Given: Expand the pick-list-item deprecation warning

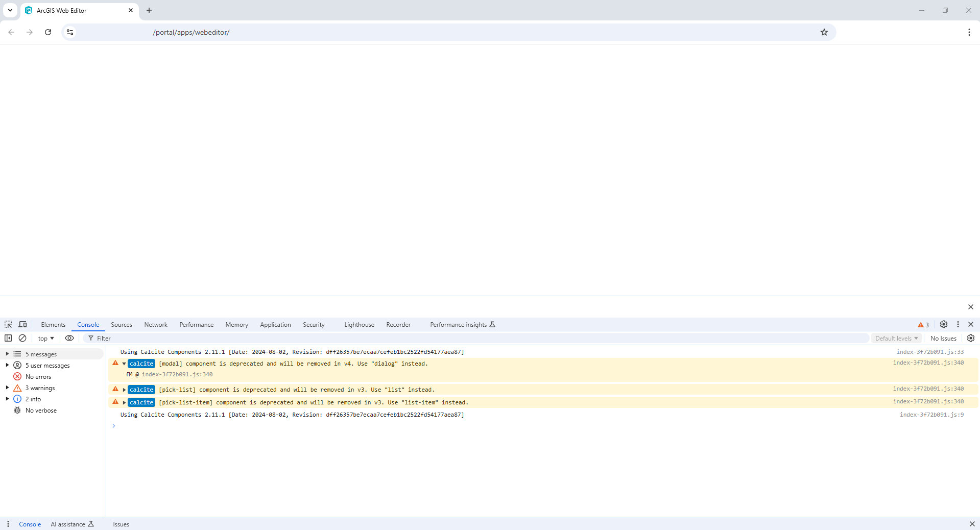Looking at the screenshot, I should click(x=124, y=402).
